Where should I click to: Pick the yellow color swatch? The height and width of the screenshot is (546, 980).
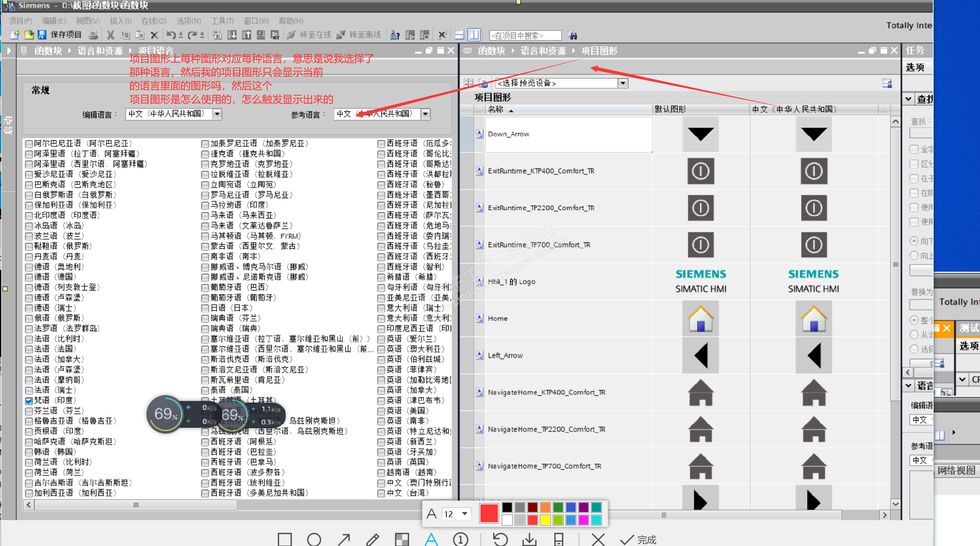coord(545,520)
